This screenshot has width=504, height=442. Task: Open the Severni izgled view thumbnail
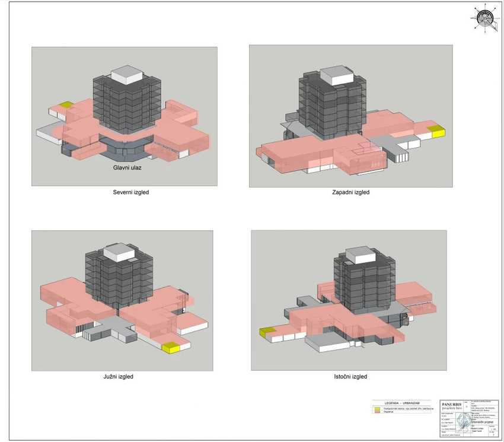click(x=125, y=116)
